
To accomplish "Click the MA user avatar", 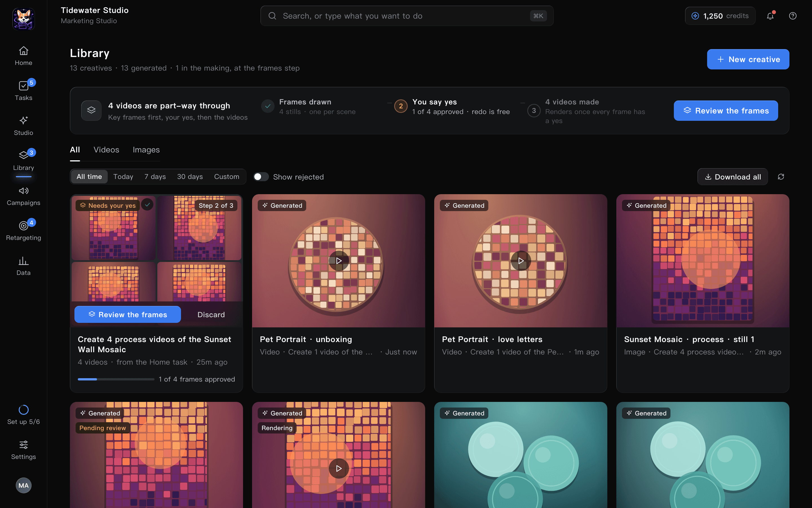I will tap(23, 485).
